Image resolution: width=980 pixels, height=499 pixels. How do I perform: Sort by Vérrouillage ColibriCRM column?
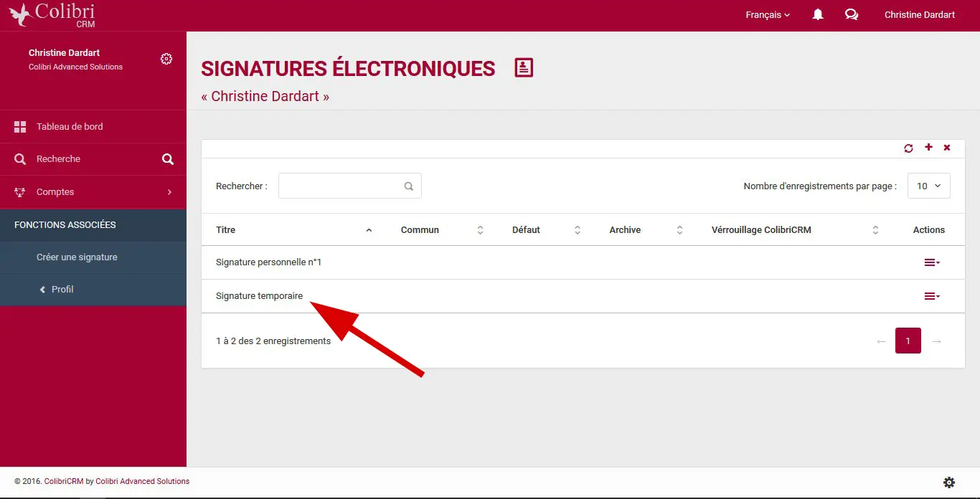point(795,230)
